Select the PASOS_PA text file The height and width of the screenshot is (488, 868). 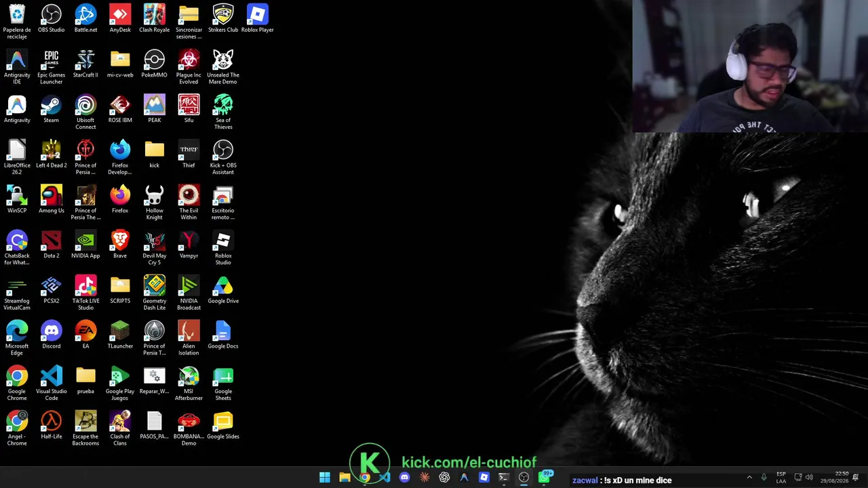point(155,426)
